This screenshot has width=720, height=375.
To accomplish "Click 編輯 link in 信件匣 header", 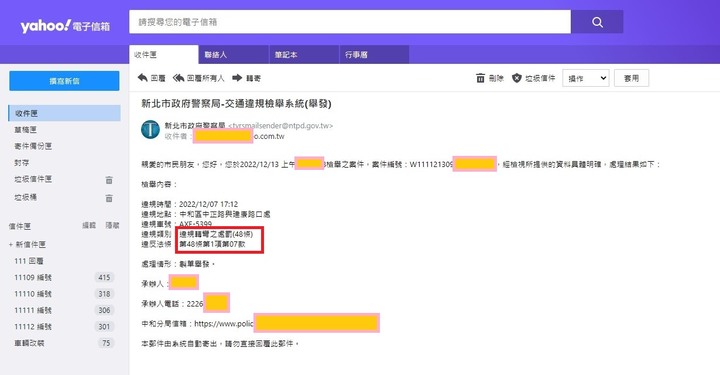I will coord(89,225).
